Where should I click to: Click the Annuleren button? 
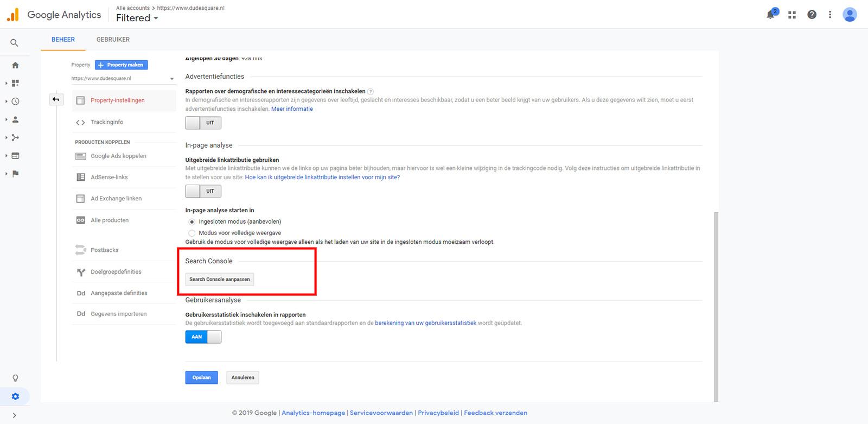[242, 378]
